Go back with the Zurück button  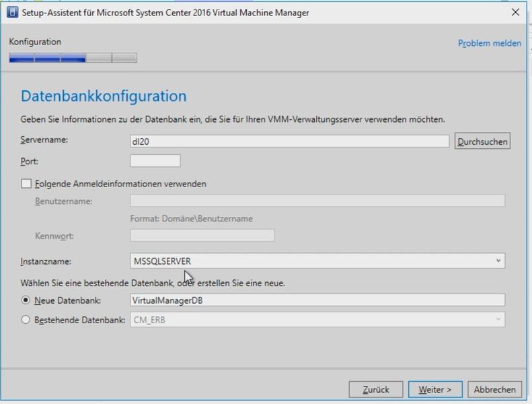point(375,389)
